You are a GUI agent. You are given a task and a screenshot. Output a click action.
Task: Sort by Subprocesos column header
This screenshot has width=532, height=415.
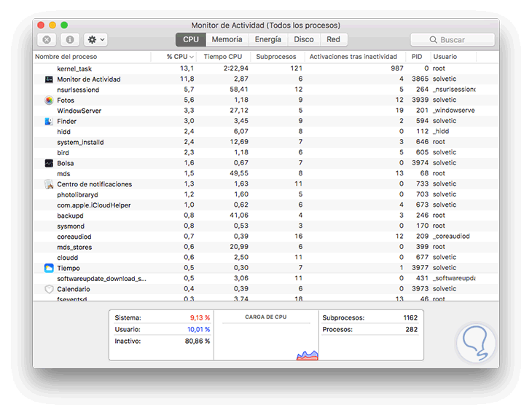click(x=277, y=57)
